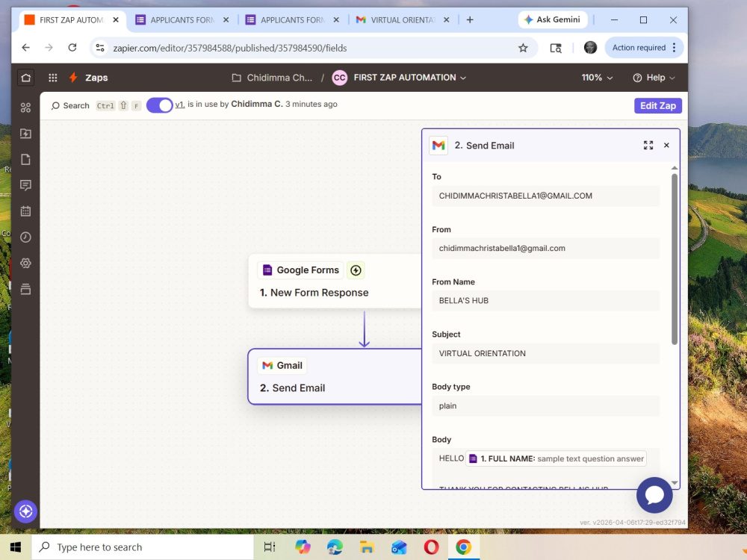This screenshot has width=747, height=560.
Task: Click the Gmail icon in panel header
Action: coord(438,146)
